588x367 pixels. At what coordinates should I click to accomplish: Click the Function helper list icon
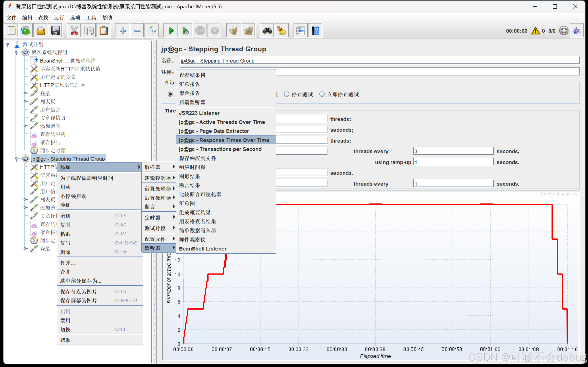pos(300,31)
